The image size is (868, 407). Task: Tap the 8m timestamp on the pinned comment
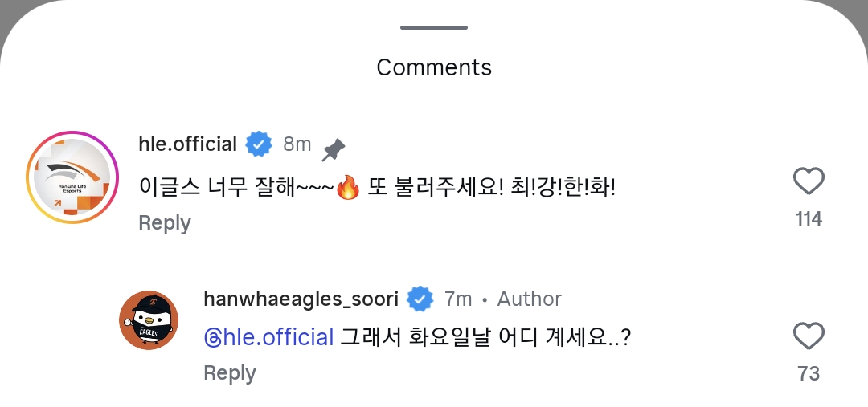297,144
